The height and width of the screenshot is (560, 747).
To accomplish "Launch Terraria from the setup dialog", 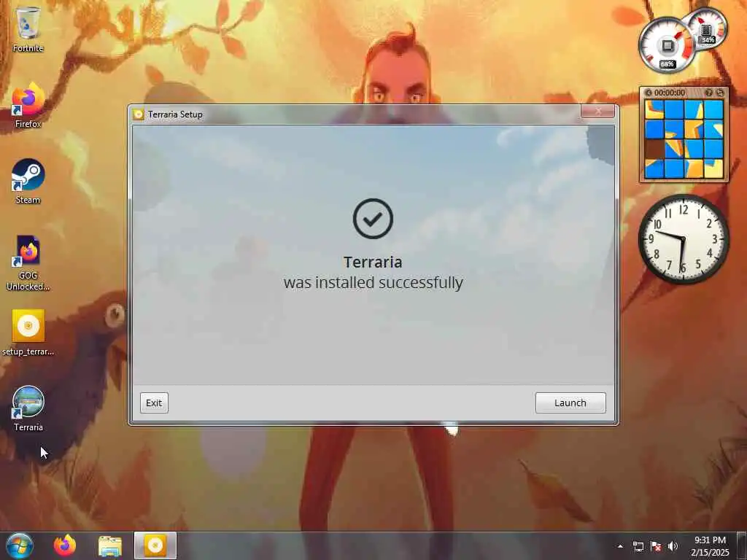I will tap(570, 402).
